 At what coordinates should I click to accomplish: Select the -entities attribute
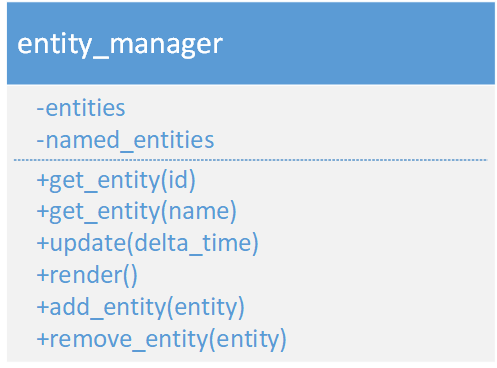click(81, 108)
